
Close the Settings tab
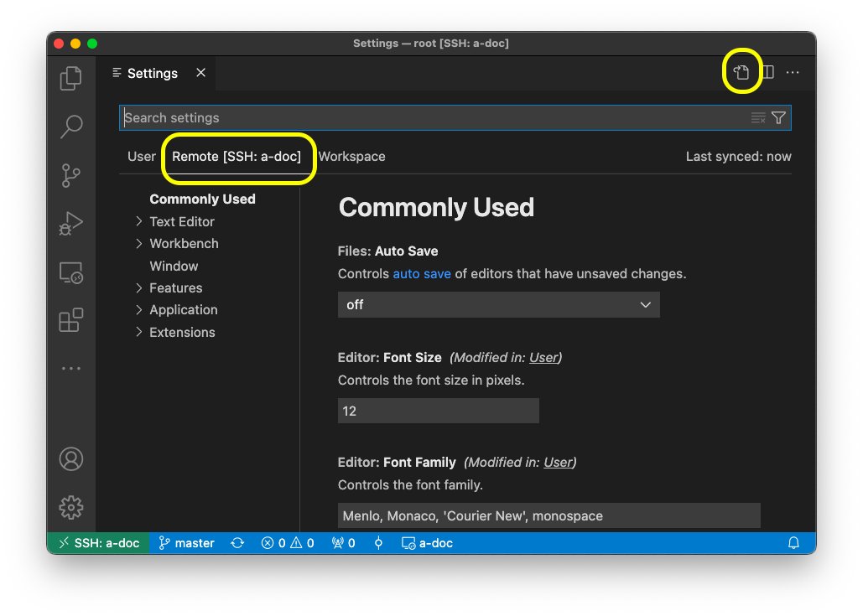coord(201,73)
